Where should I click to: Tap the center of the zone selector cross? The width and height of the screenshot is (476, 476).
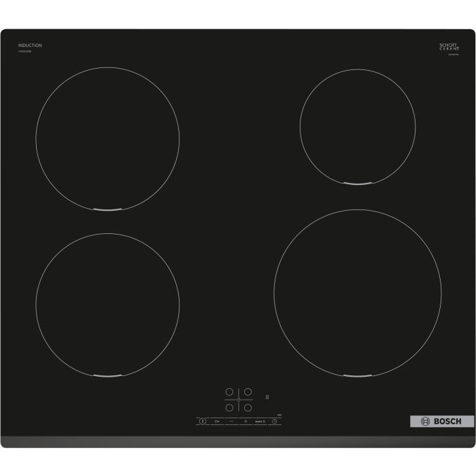[239, 400]
